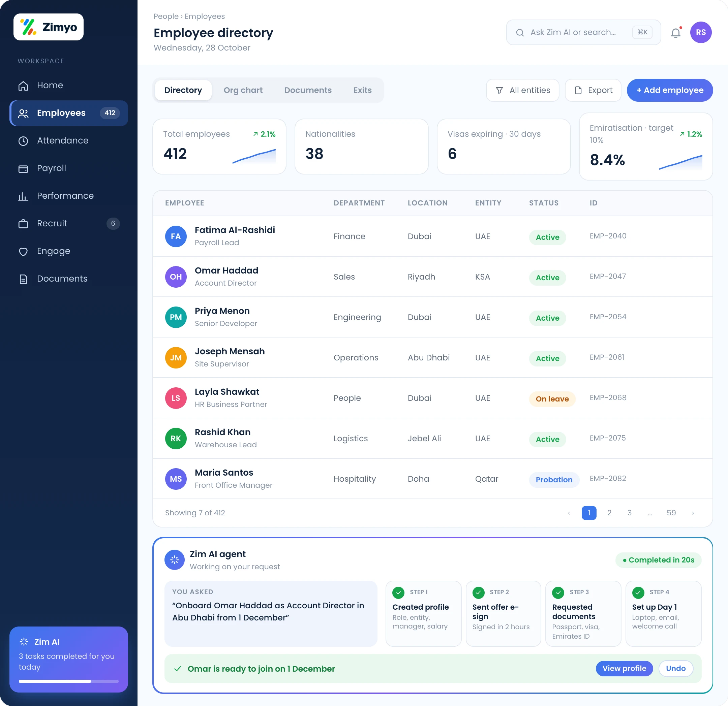Click the On leave status badge
728x706 pixels.
[x=552, y=399]
